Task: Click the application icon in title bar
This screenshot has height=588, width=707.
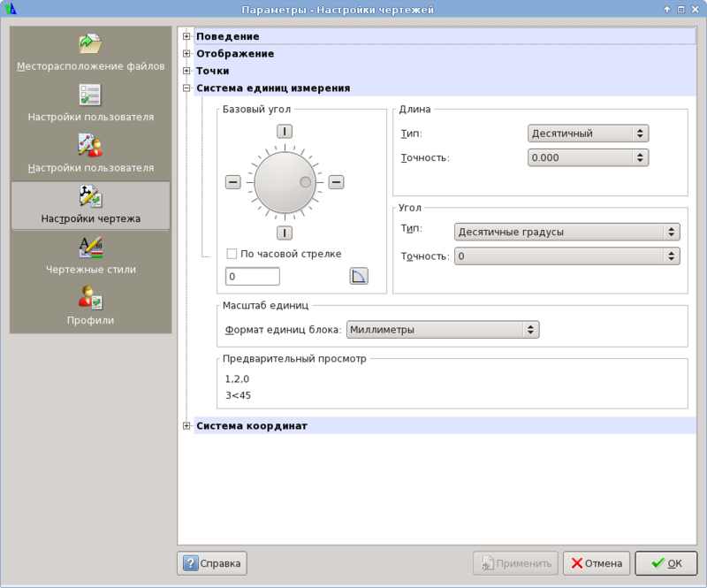Action: (11, 9)
